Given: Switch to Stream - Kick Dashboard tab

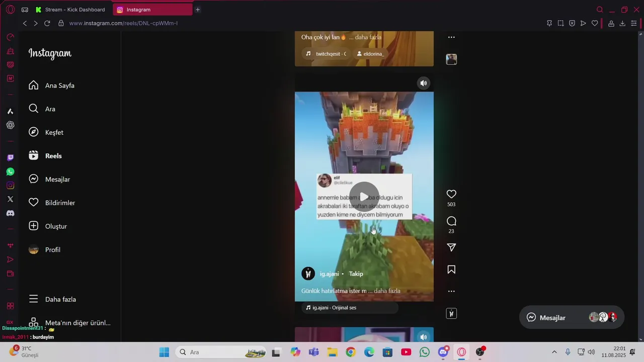Looking at the screenshot, I should pyautogui.click(x=72, y=10).
